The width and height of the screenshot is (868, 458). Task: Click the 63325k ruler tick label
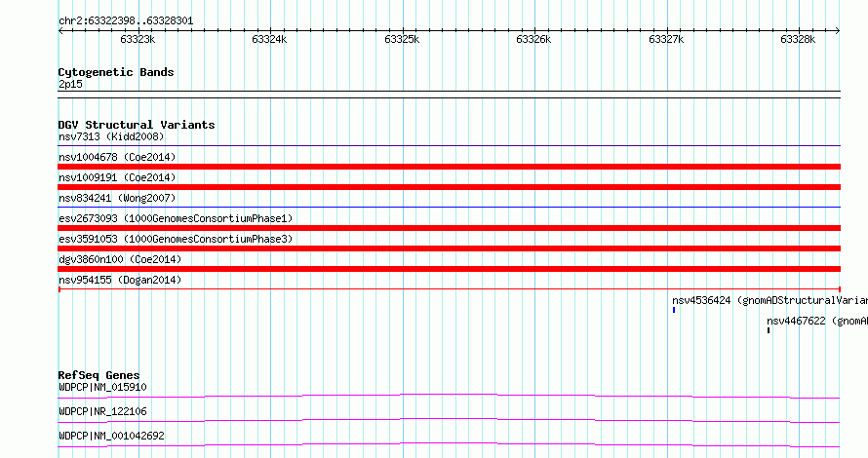(x=402, y=39)
